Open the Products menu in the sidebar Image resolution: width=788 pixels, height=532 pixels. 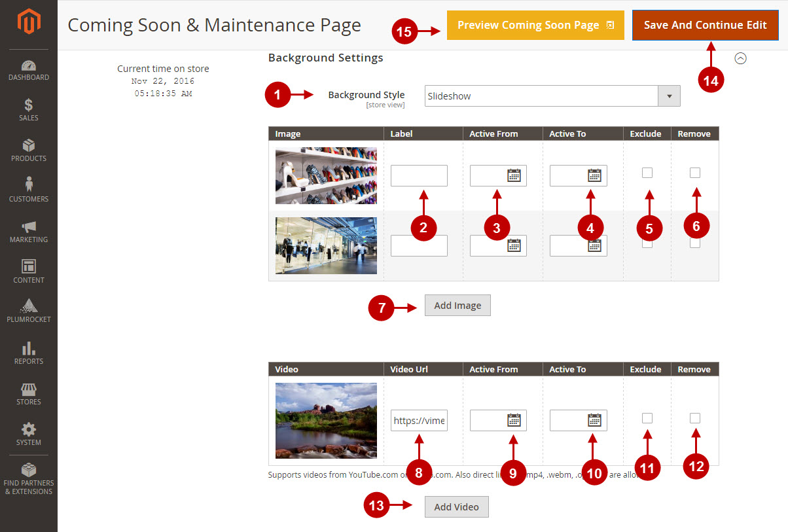(x=29, y=151)
